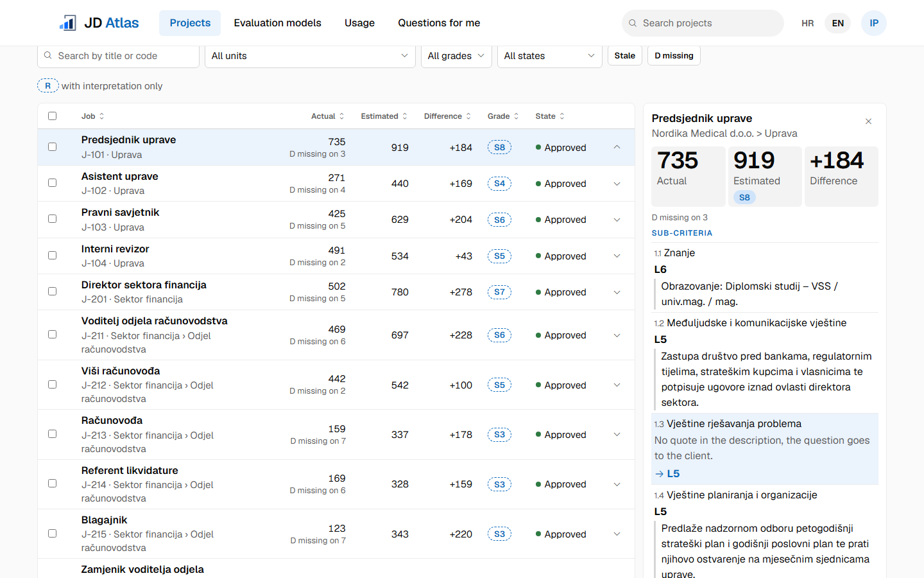Open the Računovođa job row
Image resolution: width=924 pixels, height=578 pixels.
[336, 435]
